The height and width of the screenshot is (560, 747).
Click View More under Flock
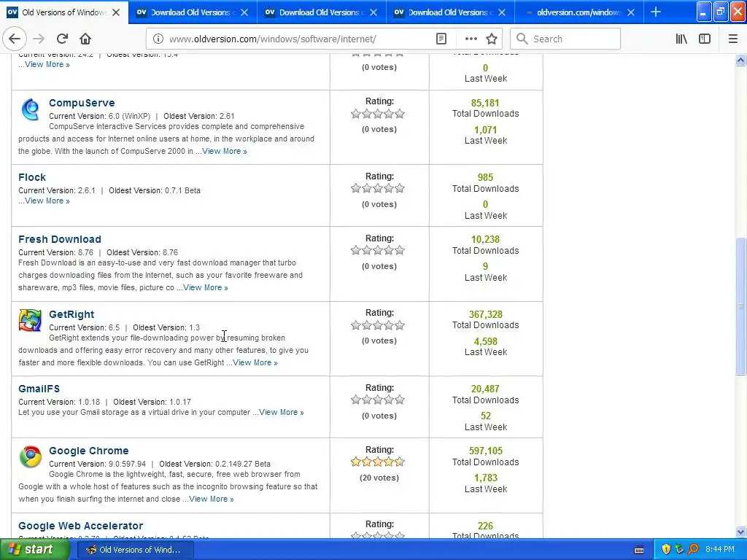47,201
